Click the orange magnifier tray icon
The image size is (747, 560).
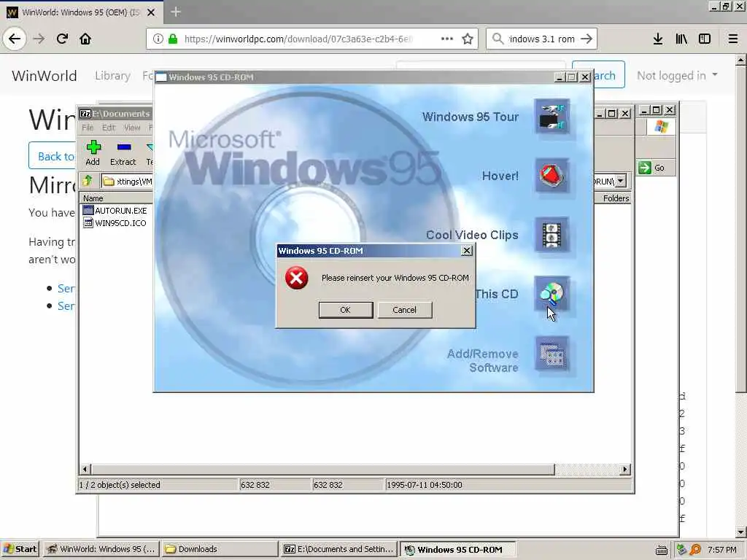(x=695, y=550)
